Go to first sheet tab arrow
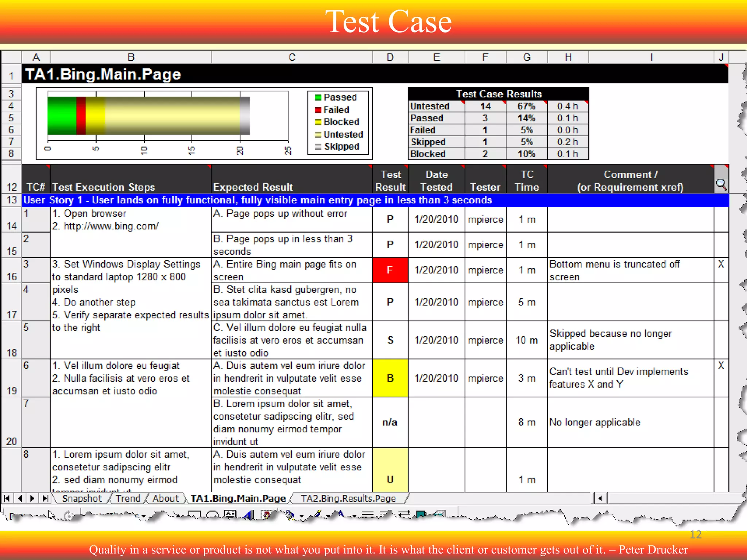Screen dimensions: 747x560 click(x=7, y=498)
